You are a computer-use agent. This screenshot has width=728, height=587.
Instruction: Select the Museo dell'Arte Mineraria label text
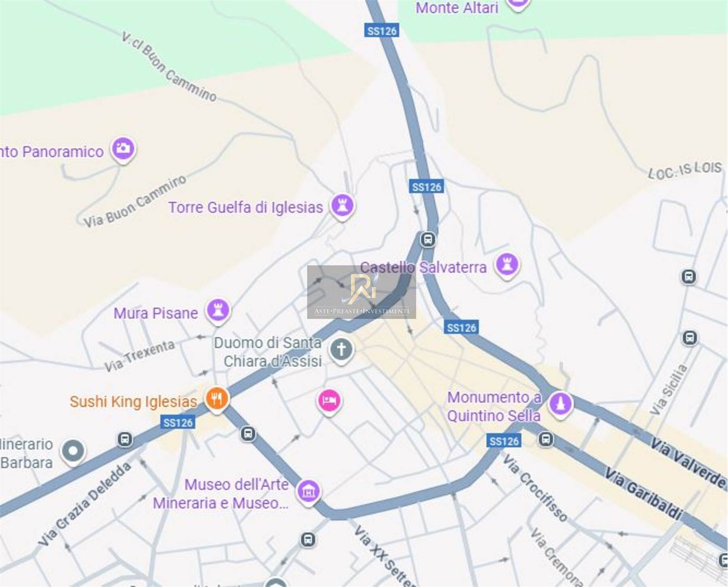point(221,494)
